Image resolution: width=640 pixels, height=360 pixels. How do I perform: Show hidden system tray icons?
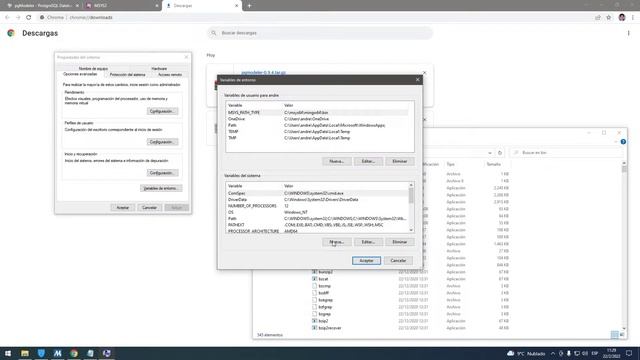(553, 353)
